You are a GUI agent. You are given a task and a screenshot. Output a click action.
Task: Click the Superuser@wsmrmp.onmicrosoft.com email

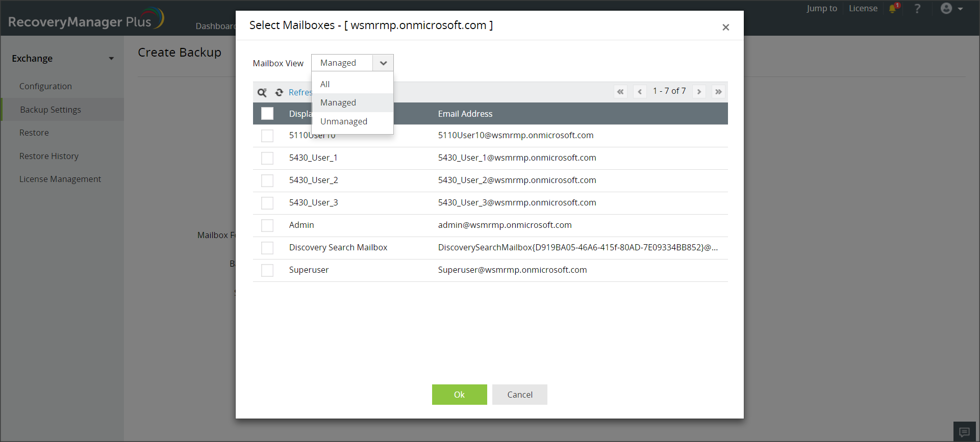513,270
